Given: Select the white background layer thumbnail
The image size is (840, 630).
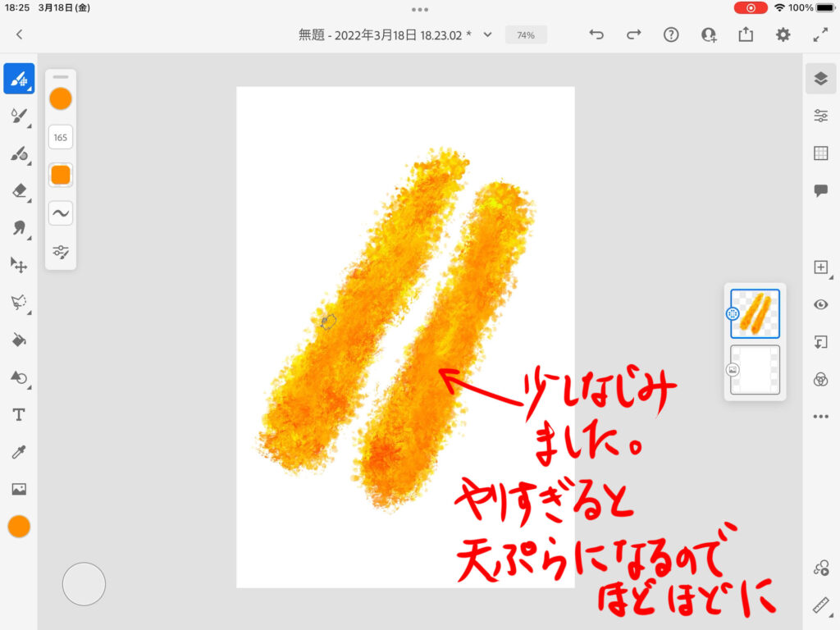Looking at the screenshot, I should point(755,370).
